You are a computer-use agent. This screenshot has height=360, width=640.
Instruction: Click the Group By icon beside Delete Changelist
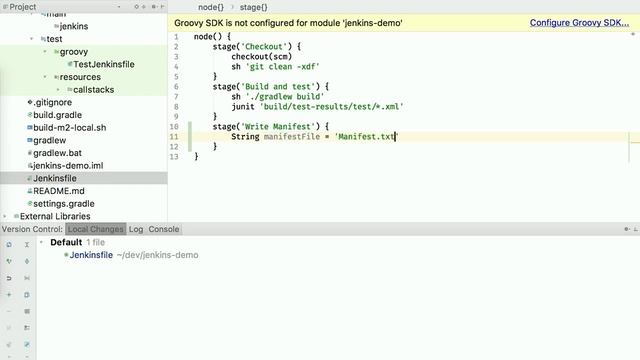pos(27,311)
